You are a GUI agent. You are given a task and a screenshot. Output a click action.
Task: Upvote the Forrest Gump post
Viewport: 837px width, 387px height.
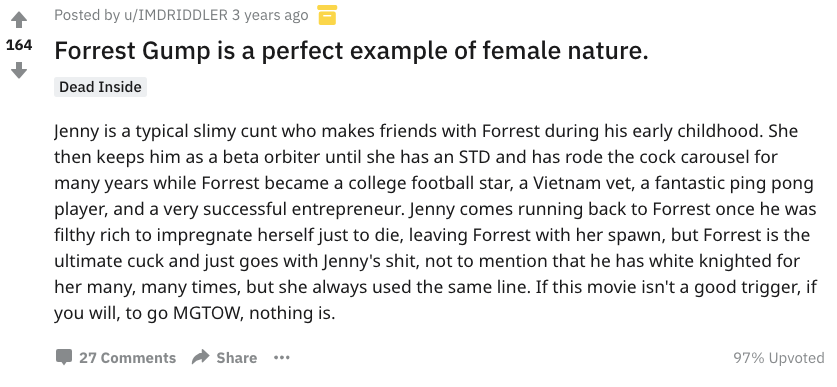click(x=19, y=20)
